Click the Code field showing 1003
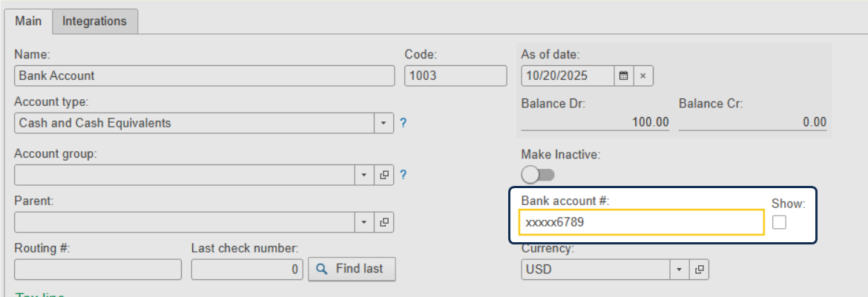The width and height of the screenshot is (868, 297). coord(453,76)
